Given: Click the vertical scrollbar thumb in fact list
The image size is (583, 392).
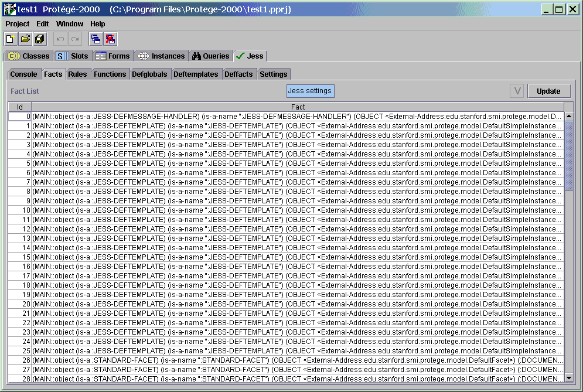Looking at the screenshot, I should point(569,155).
